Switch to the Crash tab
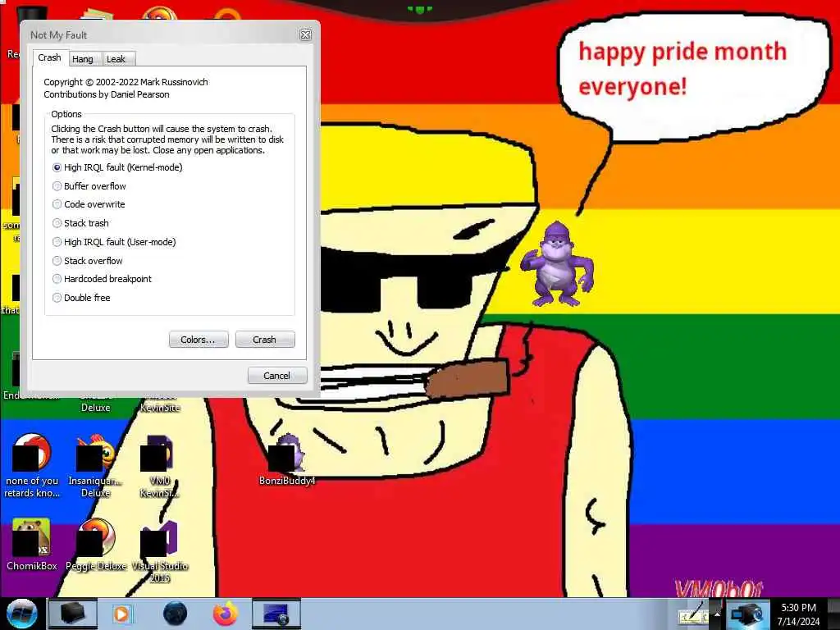This screenshot has width=840, height=630. point(50,57)
